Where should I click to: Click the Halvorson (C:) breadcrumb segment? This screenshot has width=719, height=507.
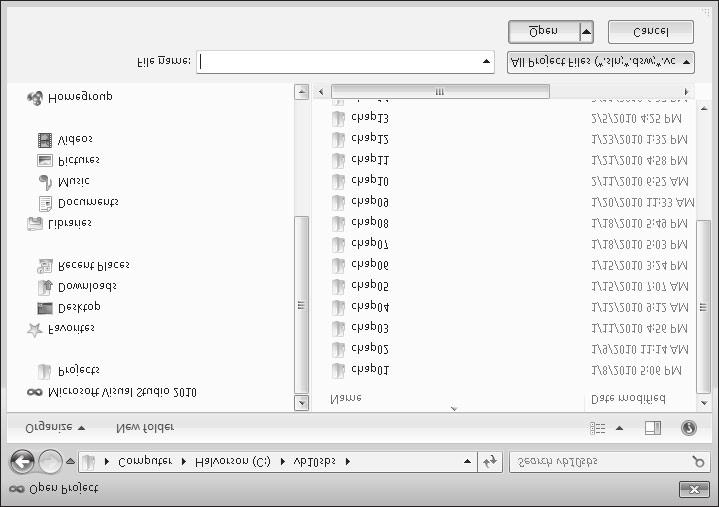233,462
